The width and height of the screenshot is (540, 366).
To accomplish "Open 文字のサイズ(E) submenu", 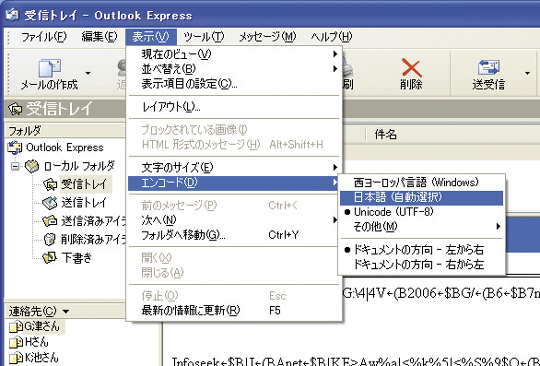I will click(234, 168).
